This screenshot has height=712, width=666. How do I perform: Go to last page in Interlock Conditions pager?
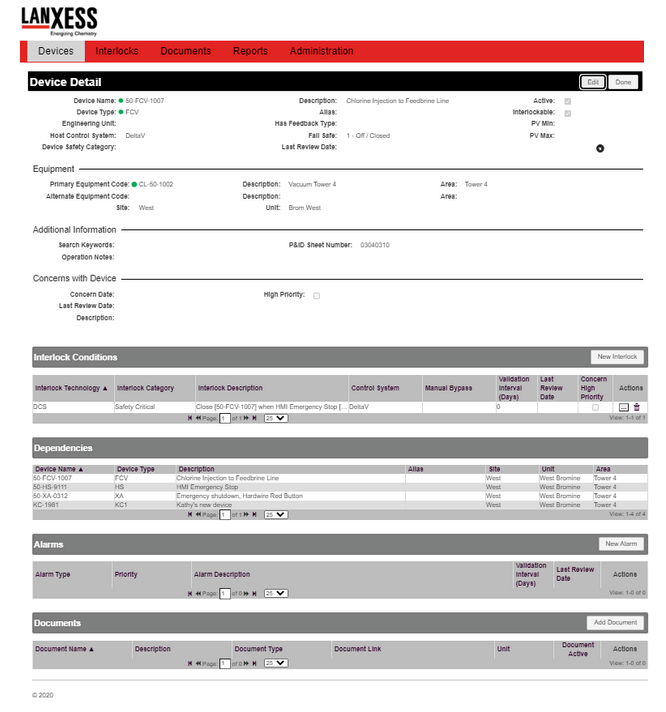[254, 418]
